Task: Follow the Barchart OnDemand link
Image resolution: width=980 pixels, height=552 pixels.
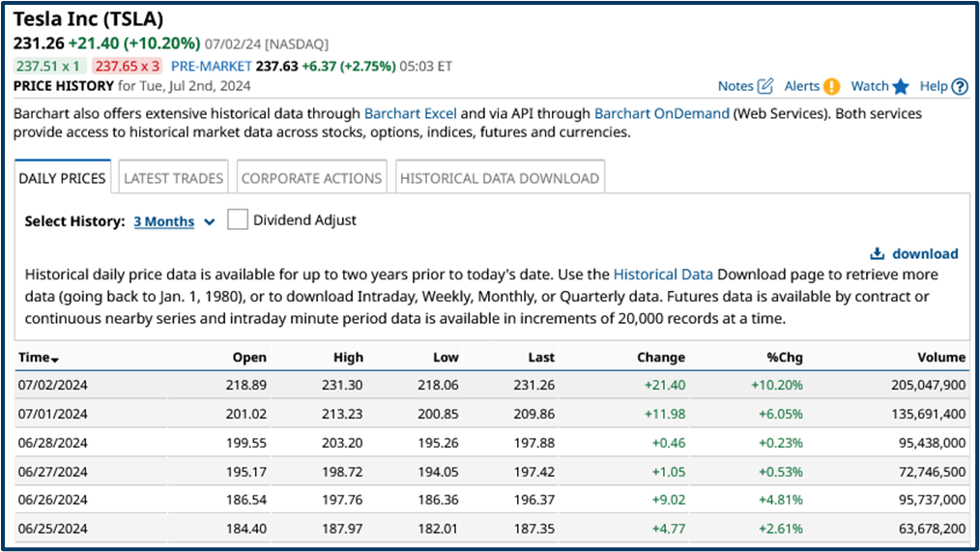Action: 661,113
